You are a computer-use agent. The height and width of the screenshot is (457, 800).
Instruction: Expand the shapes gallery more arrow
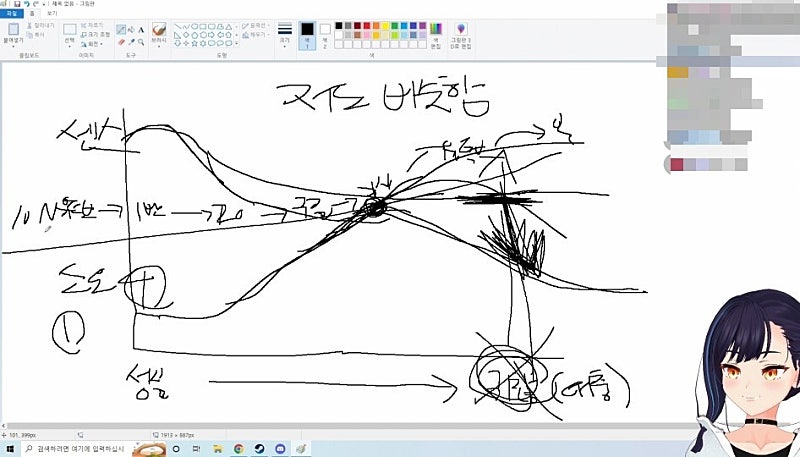coord(236,43)
